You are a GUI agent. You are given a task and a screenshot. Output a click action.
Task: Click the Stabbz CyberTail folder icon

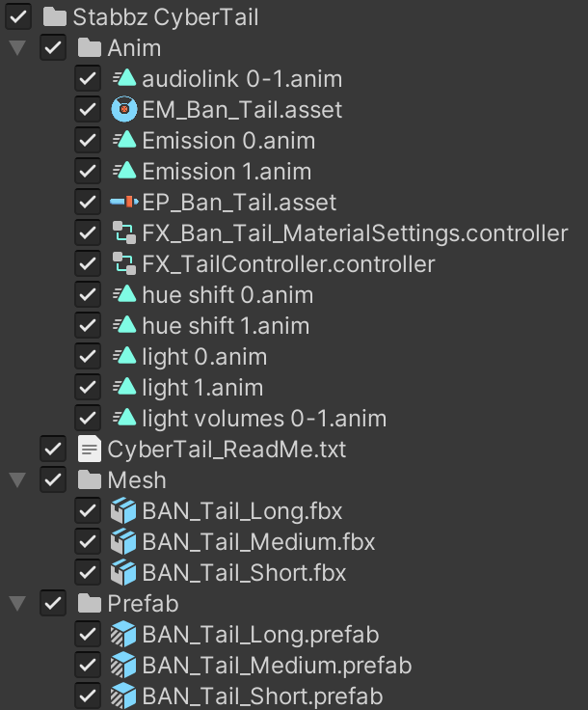(x=55, y=17)
